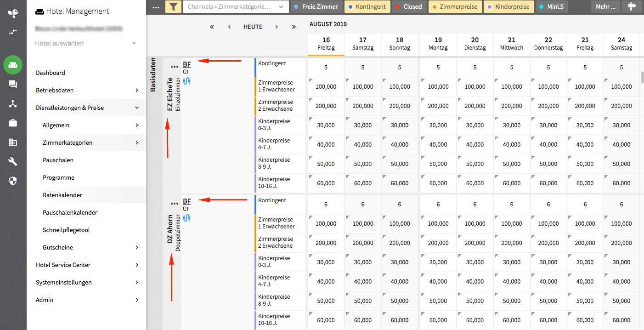644x330 pixels.
Task: Click EZ Eichelle 2 Erwachsene price on 18 Sonntag
Action: [400, 106]
